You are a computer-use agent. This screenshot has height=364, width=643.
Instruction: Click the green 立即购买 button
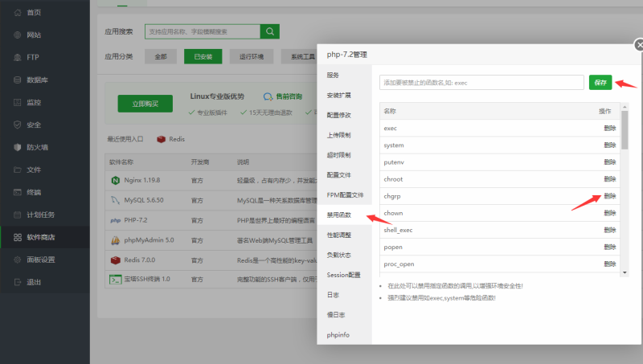point(145,104)
